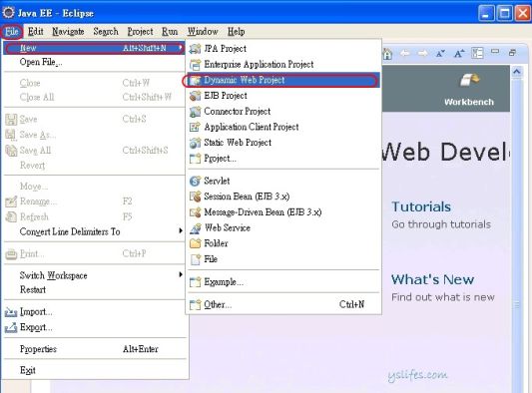Click the Other wizard icon
Screen dimensions: 532x393
195,305
